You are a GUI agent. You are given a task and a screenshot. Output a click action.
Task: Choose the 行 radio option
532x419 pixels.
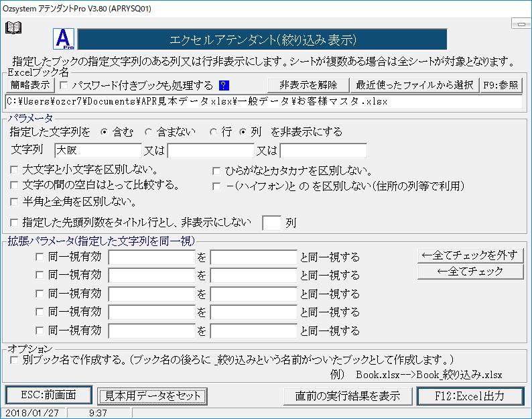point(213,132)
